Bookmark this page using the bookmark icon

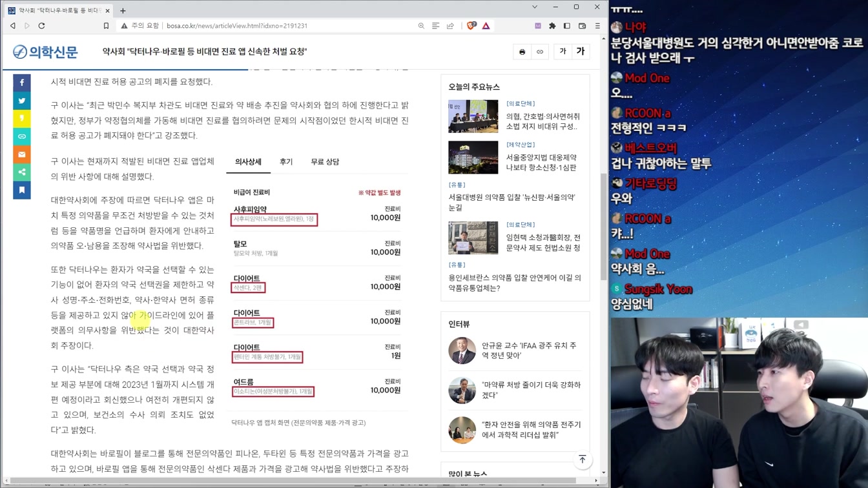pos(106,26)
